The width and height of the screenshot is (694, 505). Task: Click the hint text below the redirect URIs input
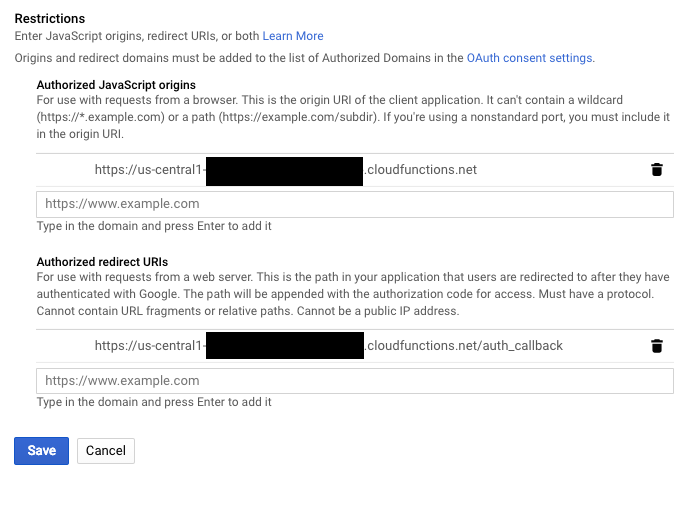pyautogui.click(x=154, y=402)
